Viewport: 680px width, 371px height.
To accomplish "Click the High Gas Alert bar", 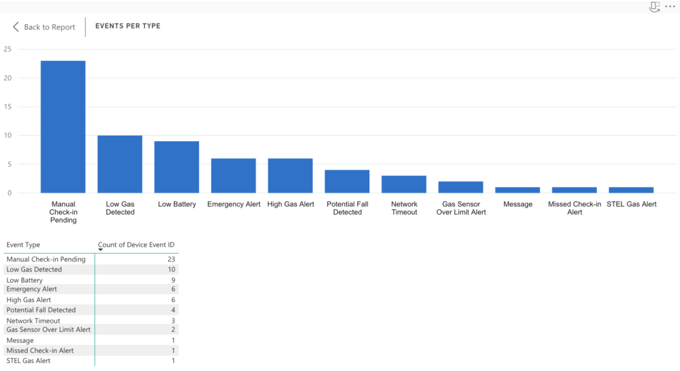I will (x=290, y=176).
